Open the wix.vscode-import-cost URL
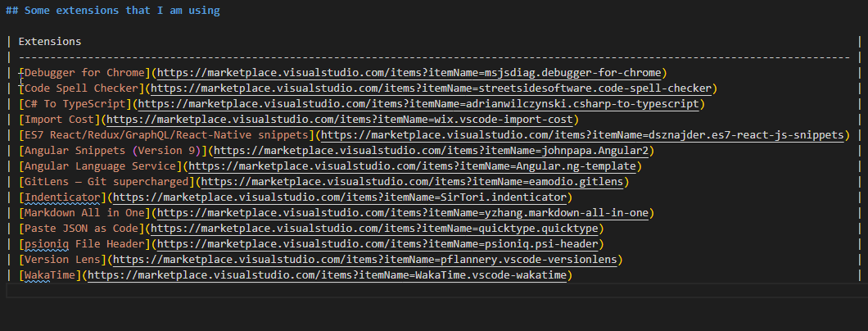Viewport: 868px width, 331px height. pyautogui.click(x=340, y=119)
